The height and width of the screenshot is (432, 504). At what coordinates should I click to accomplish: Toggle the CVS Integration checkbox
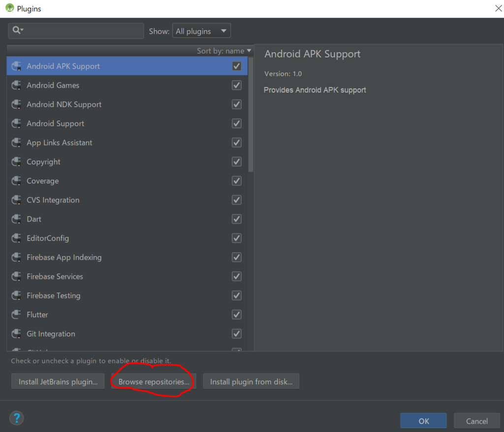point(237,200)
